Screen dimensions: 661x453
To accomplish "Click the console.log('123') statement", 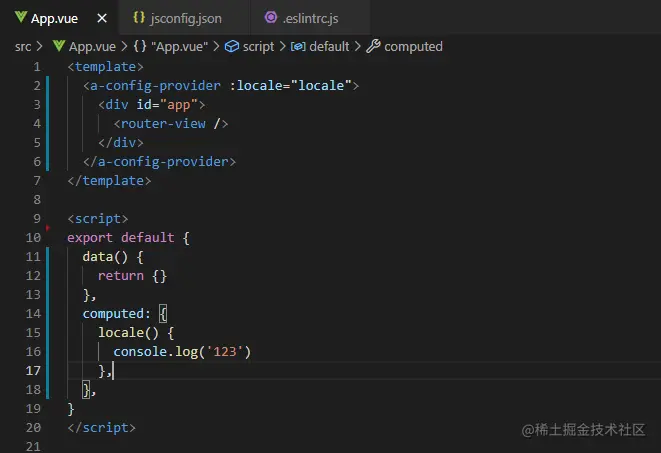I will 182,352.
